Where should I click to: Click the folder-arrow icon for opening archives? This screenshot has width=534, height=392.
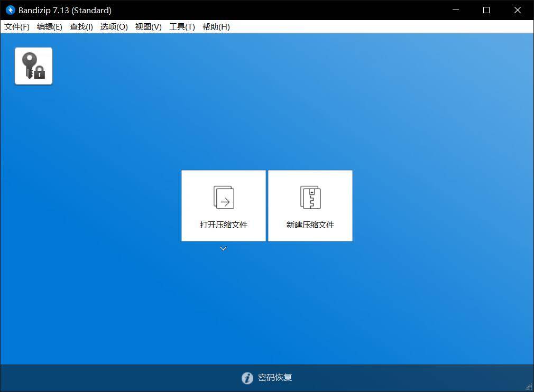click(224, 197)
